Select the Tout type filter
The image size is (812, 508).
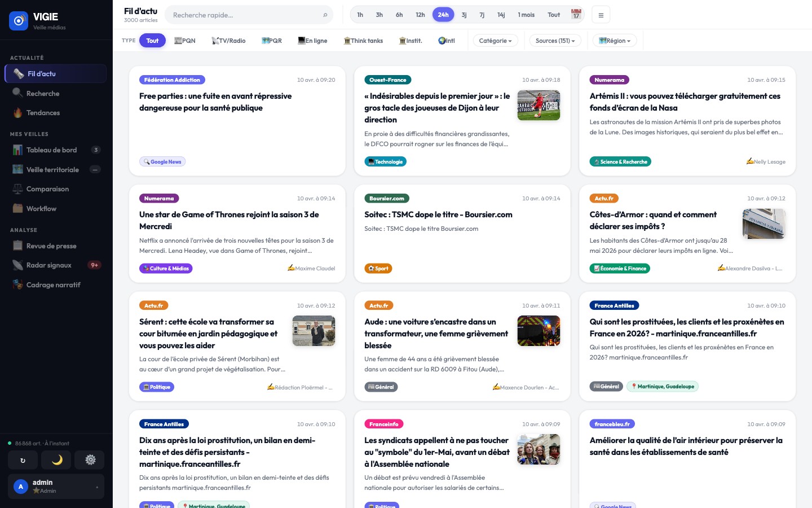tap(152, 41)
